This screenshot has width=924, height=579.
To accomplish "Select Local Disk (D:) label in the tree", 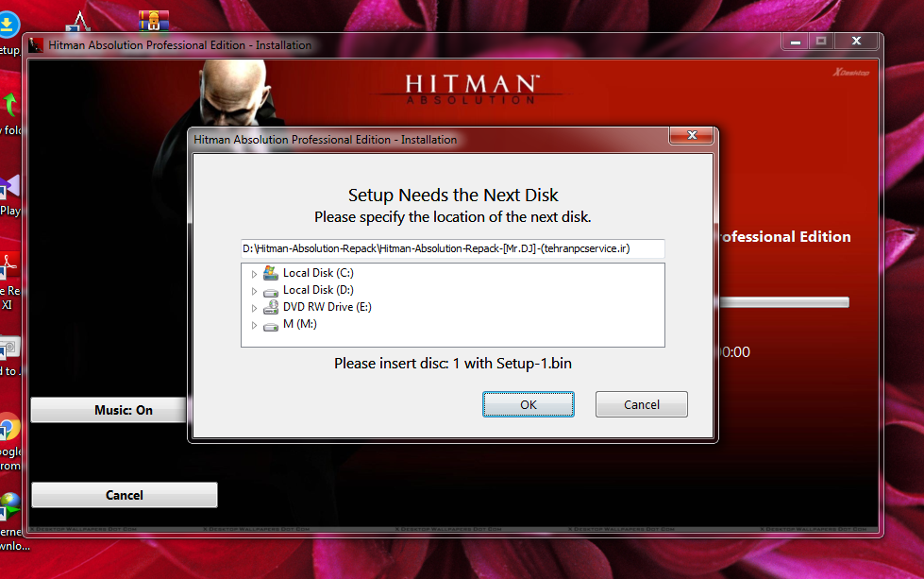I will [x=318, y=290].
